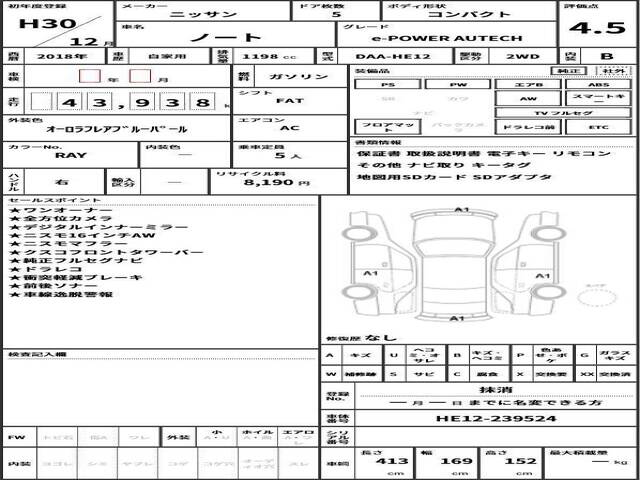Select the PW equipment box

(458, 84)
